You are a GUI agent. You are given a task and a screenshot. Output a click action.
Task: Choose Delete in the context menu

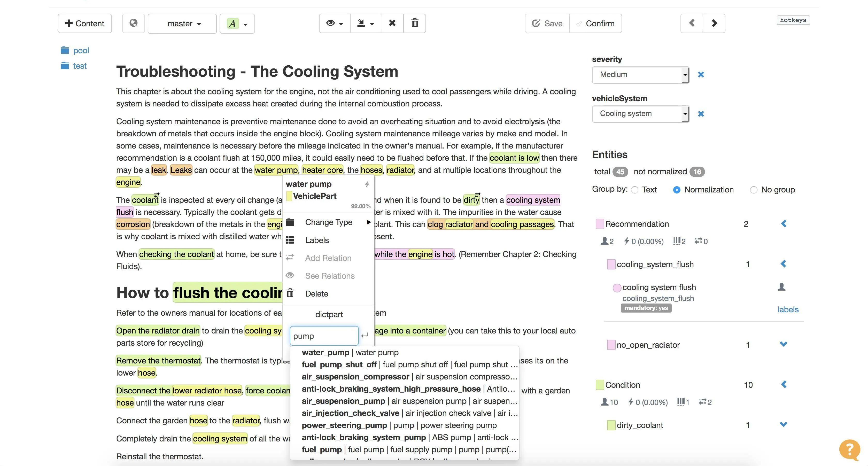coord(316,293)
